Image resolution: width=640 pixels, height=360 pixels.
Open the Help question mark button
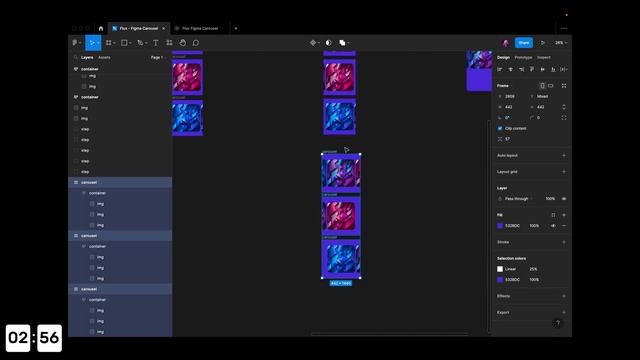(558, 323)
